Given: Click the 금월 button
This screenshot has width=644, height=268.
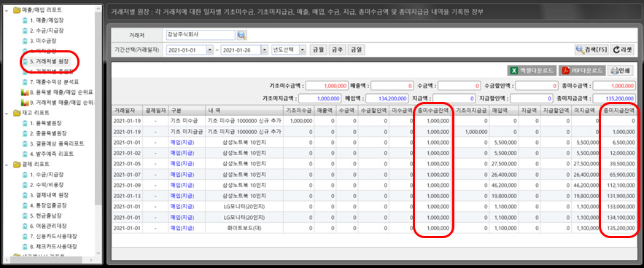Looking at the screenshot, I should pyautogui.click(x=318, y=50).
